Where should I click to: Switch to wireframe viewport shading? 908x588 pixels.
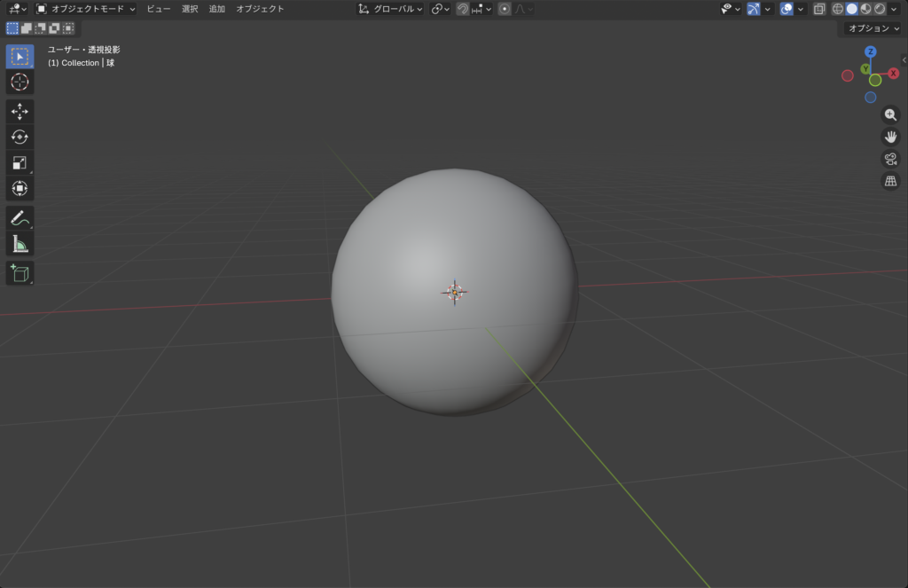pyautogui.click(x=838, y=9)
